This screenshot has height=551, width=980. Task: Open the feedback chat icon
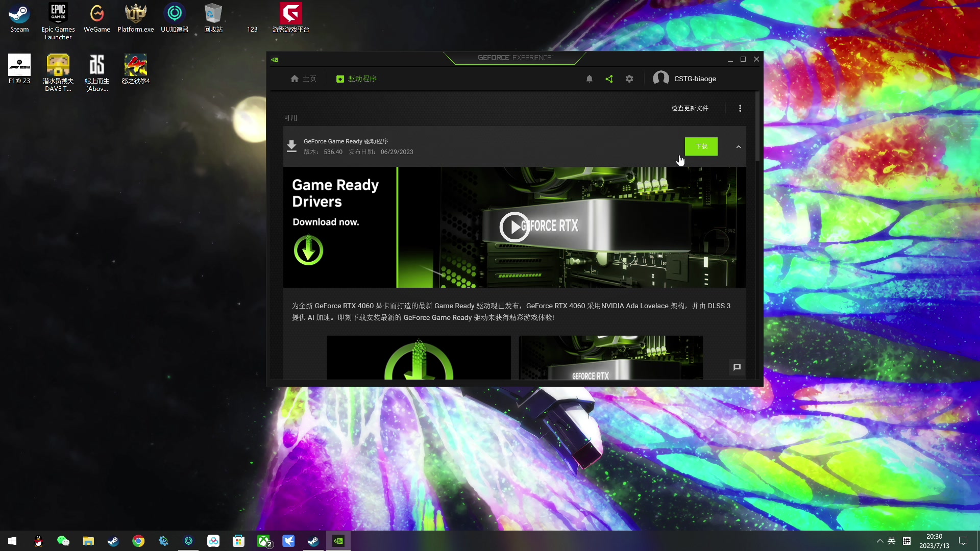(x=737, y=367)
